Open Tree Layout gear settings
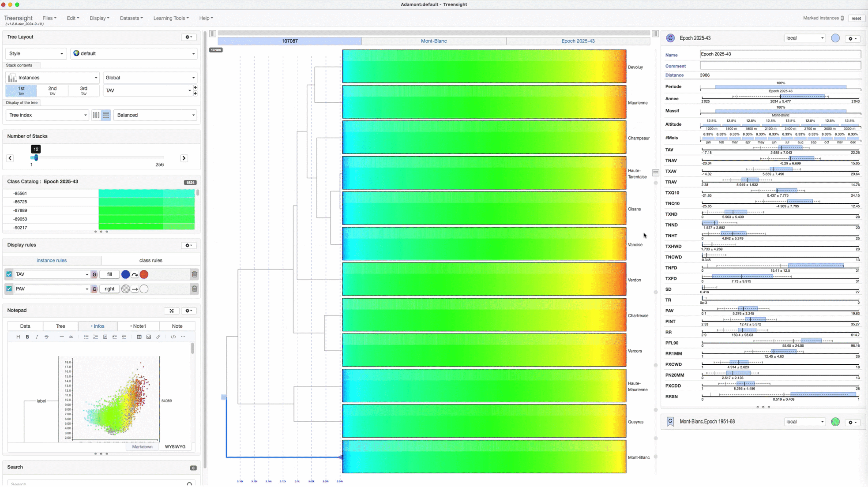Image resolution: width=868 pixels, height=487 pixels. pos(188,37)
